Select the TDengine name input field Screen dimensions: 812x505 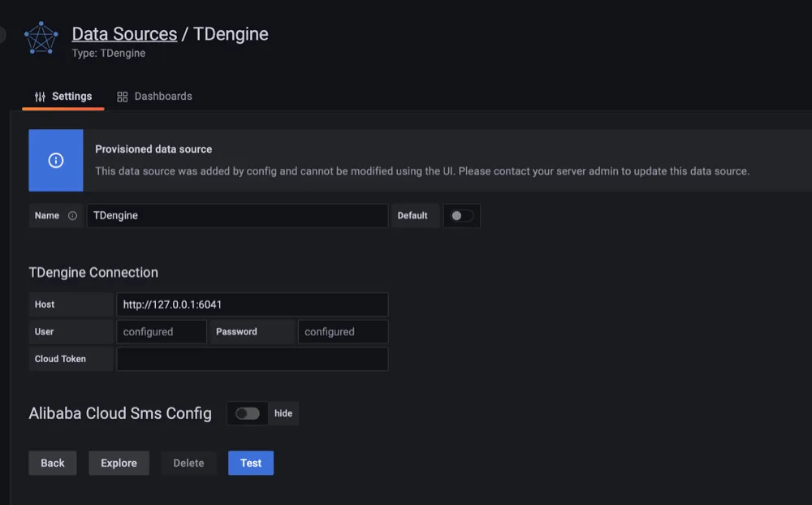click(235, 215)
